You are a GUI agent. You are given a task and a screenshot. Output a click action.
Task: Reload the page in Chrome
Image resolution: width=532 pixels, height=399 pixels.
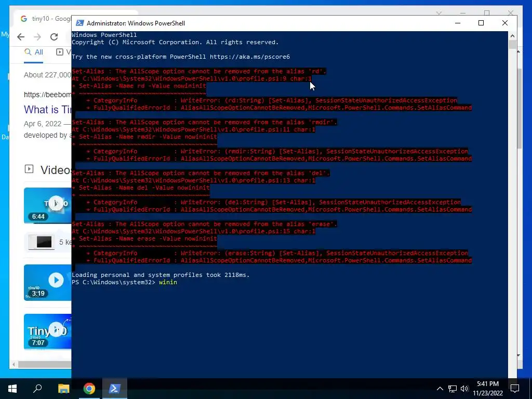click(x=54, y=37)
